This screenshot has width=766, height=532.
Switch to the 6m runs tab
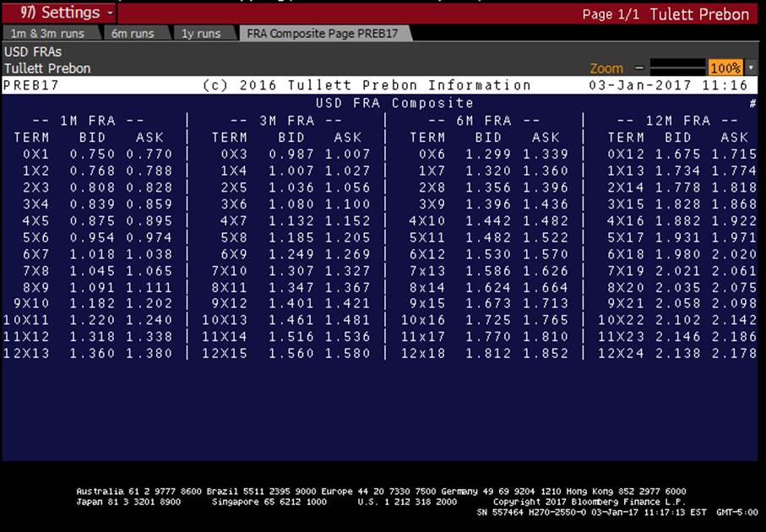[x=133, y=33]
